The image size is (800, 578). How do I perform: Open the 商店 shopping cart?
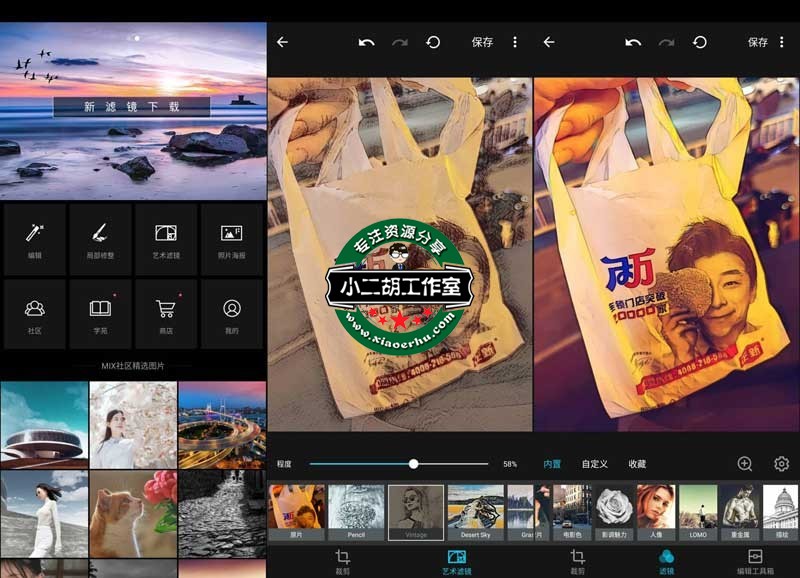pyautogui.click(x=166, y=314)
